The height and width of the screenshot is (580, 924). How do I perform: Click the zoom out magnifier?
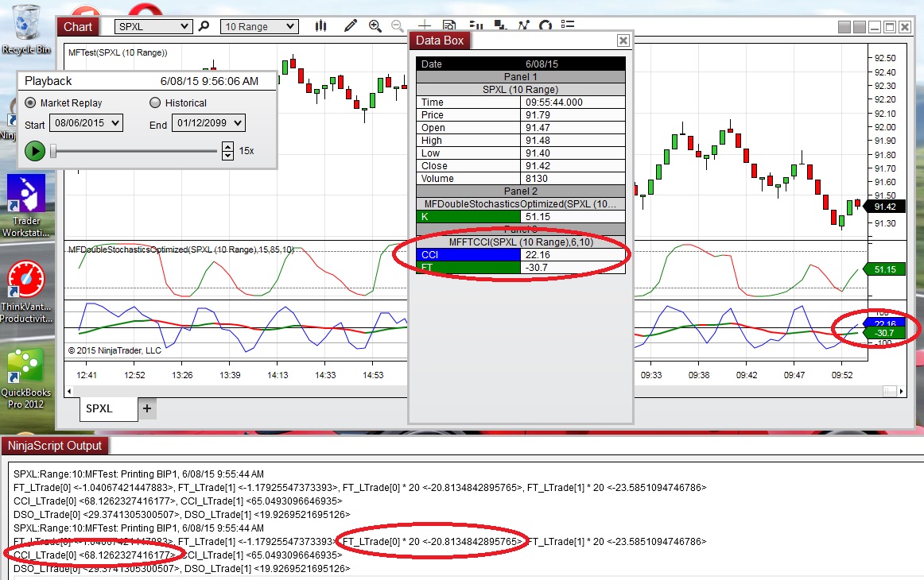pos(397,26)
